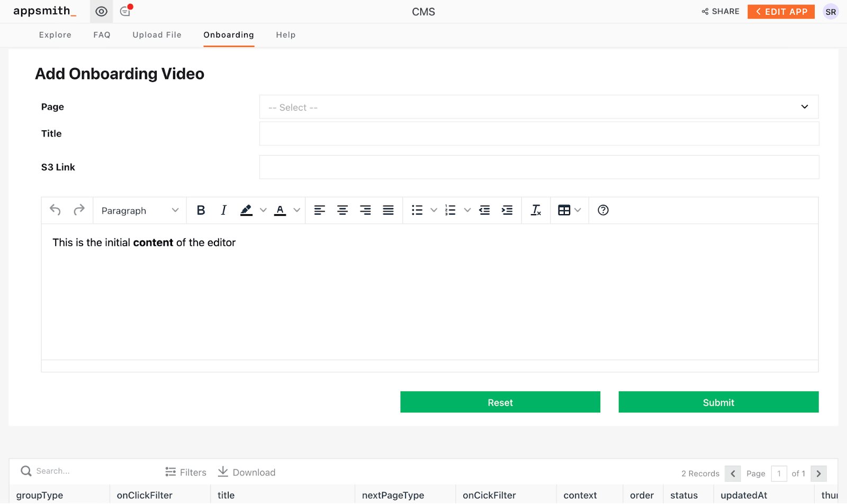Viewport: 847px width, 504px height.
Task: Go to the FAQ tab
Action: (x=102, y=35)
